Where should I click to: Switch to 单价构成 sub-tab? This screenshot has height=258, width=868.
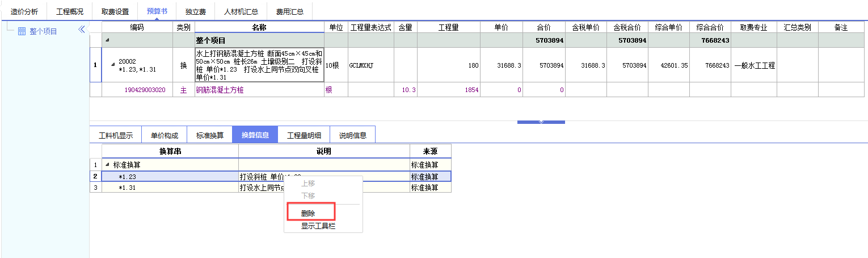[165, 135]
